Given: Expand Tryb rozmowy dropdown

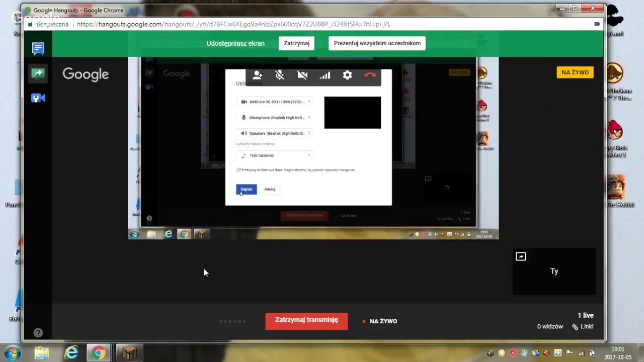Looking at the screenshot, I should [275, 155].
